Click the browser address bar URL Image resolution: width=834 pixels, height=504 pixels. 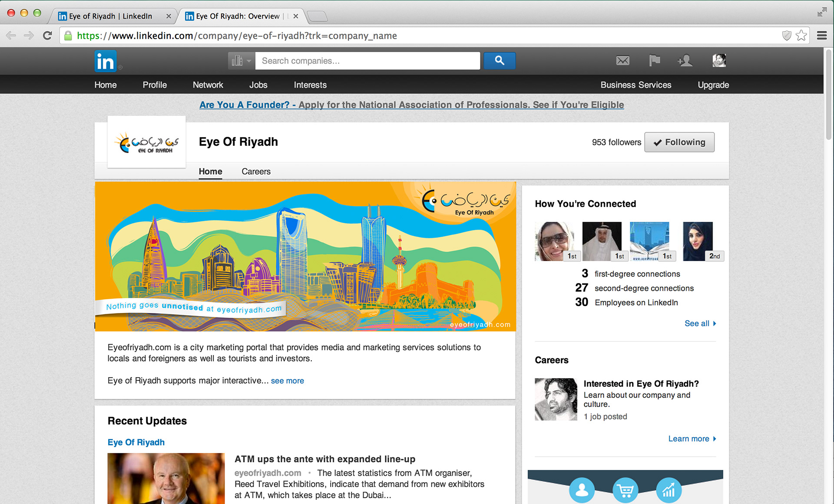237,36
